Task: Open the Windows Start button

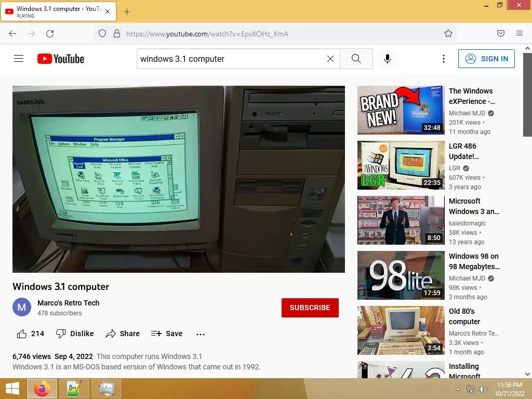Action: [x=12, y=389]
